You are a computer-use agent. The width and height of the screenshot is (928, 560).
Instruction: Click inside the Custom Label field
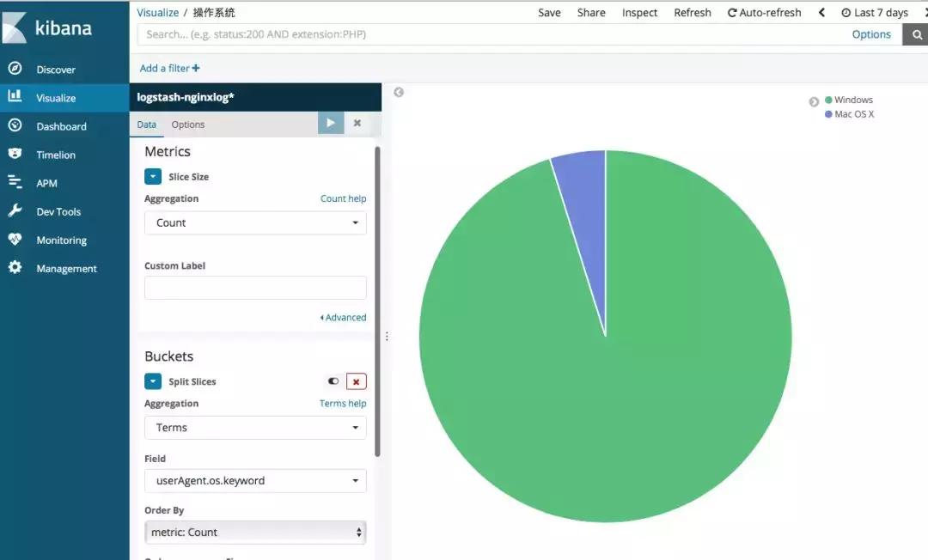pos(254,287)
